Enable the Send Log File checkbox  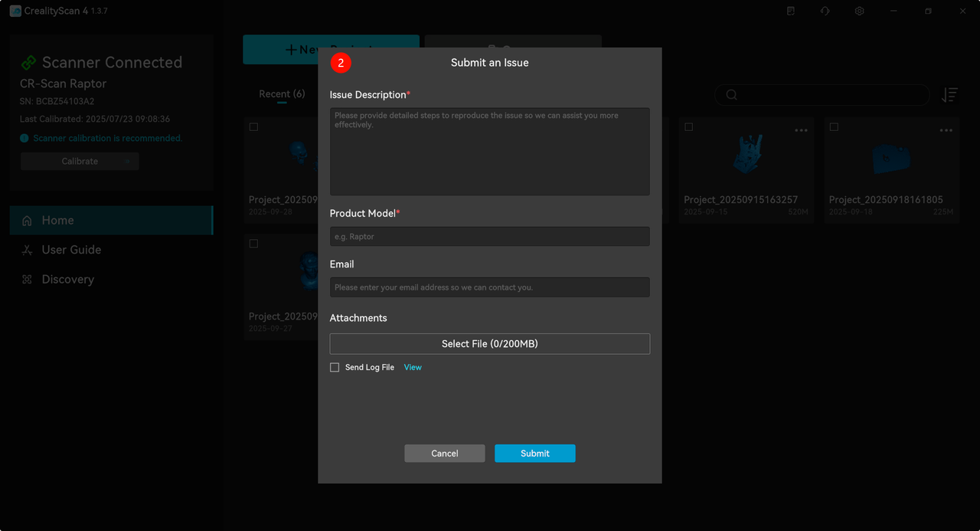click(335, 368)
